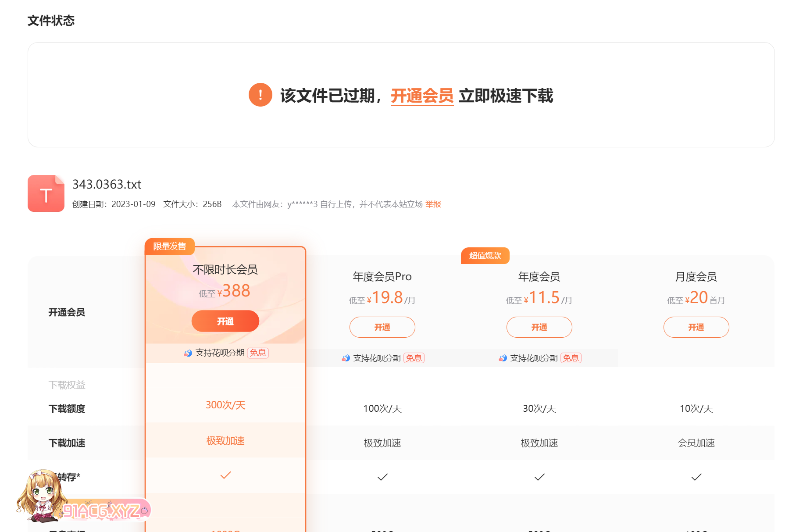Open the 开通会员 link in expired notice
803x532 pixels.
422,96
